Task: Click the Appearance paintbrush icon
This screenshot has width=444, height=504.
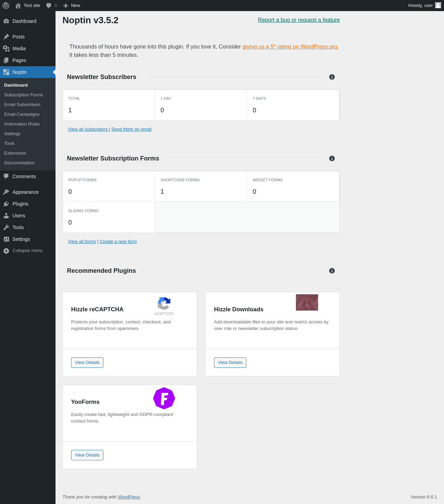Action: 6,192
